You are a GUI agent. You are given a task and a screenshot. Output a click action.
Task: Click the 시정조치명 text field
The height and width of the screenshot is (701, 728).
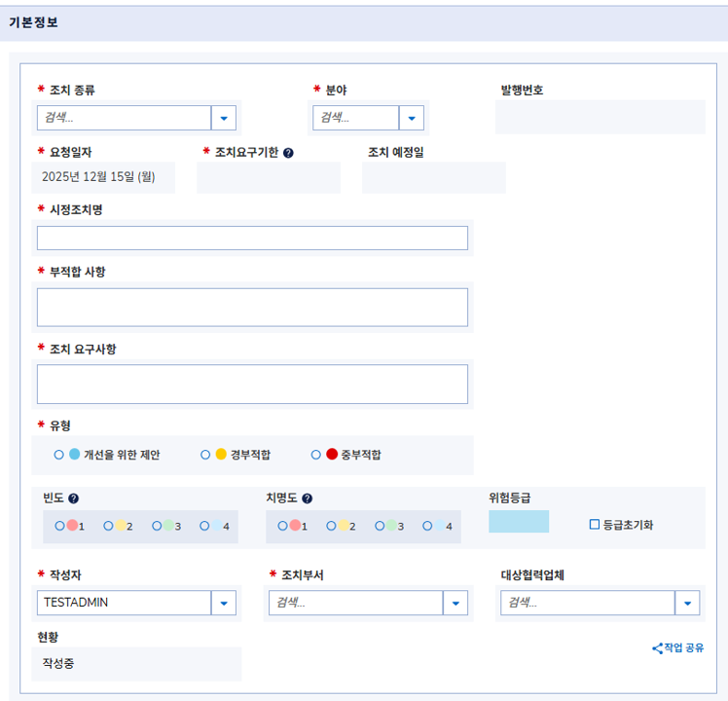[252, 239]
